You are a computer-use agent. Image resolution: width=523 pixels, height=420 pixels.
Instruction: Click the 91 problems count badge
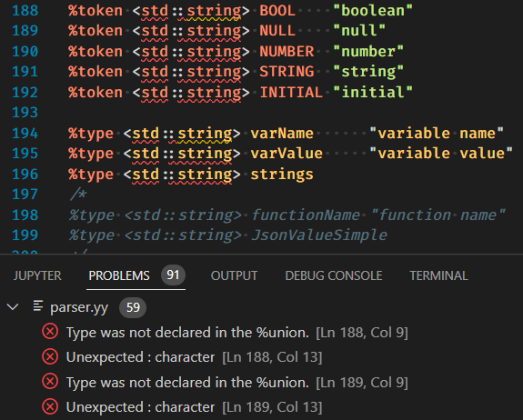pos(173,275)
